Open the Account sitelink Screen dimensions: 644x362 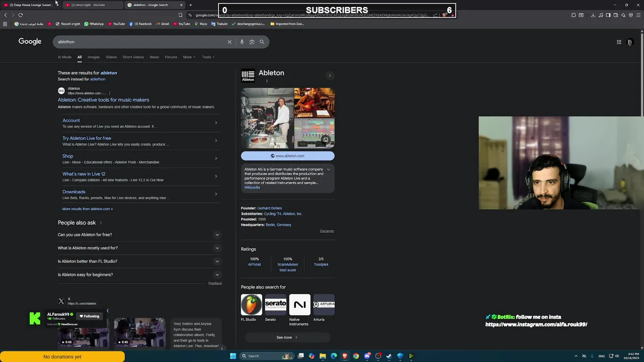point(71,121)
